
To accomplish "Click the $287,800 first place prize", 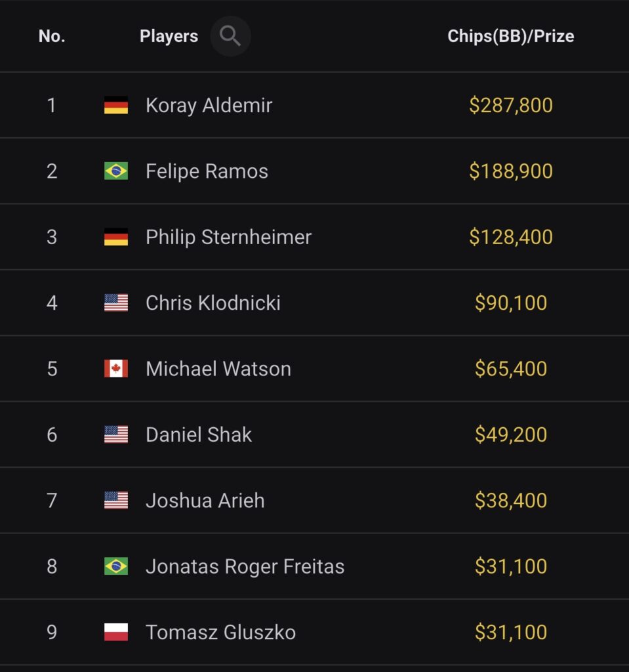I will pyautogui.click(x=511, y=105).
